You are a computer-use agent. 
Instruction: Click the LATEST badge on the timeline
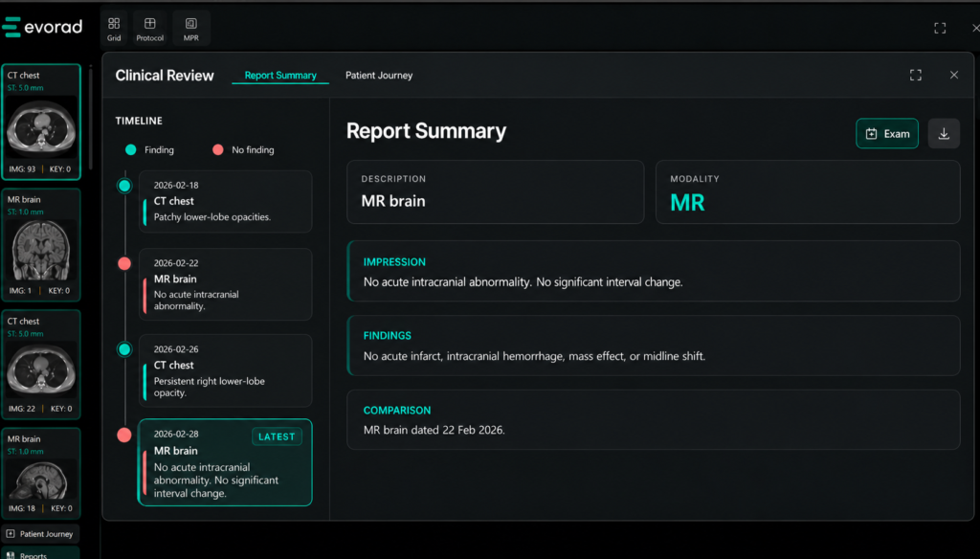pos(277,436)
